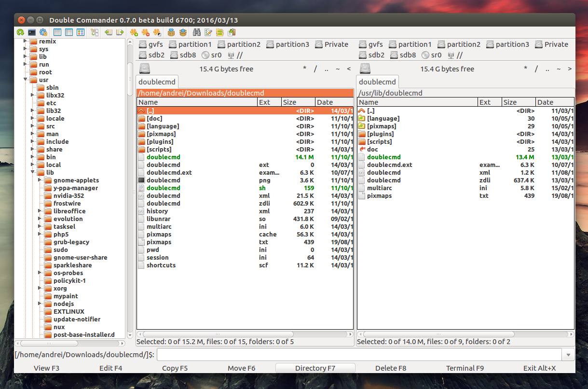Switch to Full columns view mode

coord(69,32)
